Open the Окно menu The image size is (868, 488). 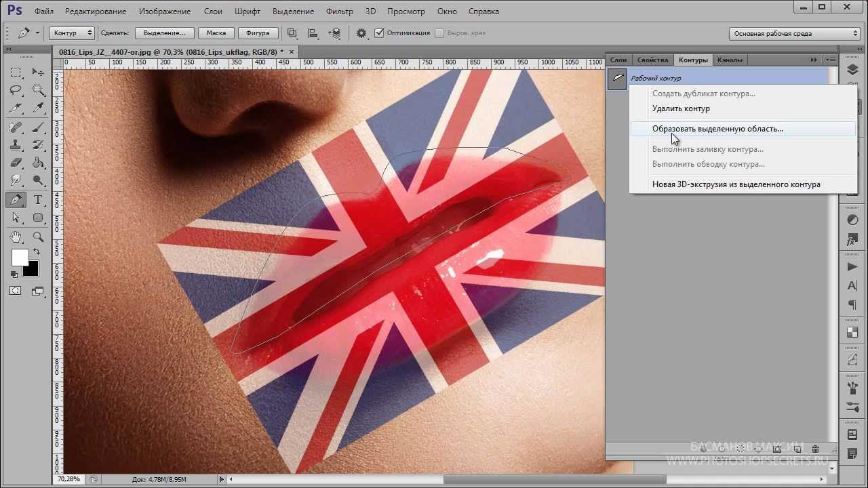(447, 12)
